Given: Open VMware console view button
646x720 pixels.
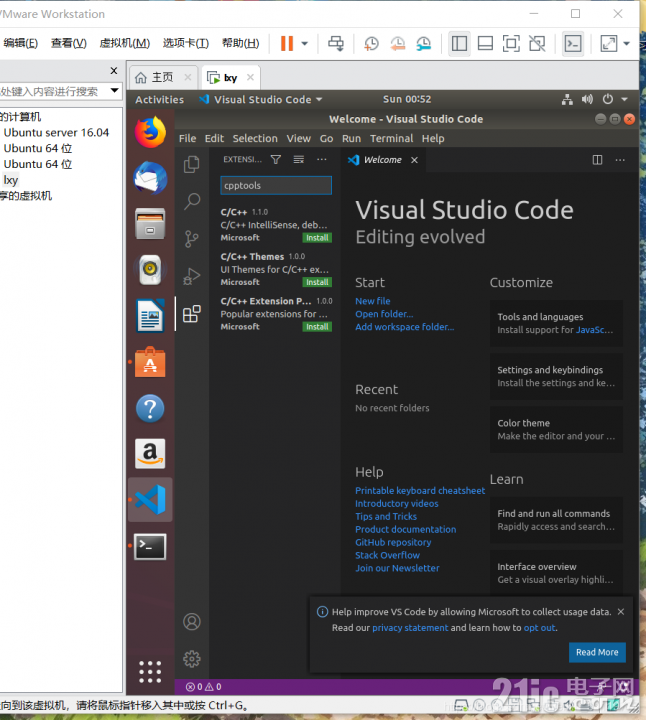Looking at the screenshot, I should pyautogui.click(x=573, y=44).
